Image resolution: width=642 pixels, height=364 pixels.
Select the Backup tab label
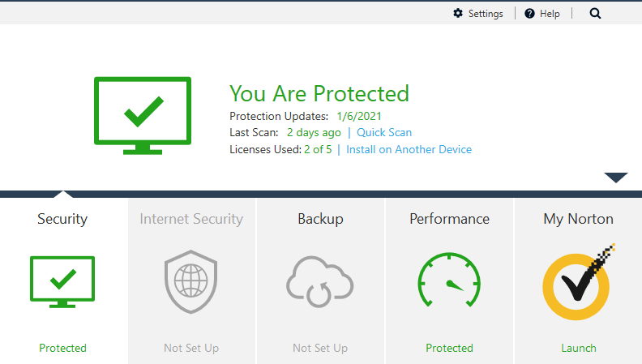click(320, 219)
